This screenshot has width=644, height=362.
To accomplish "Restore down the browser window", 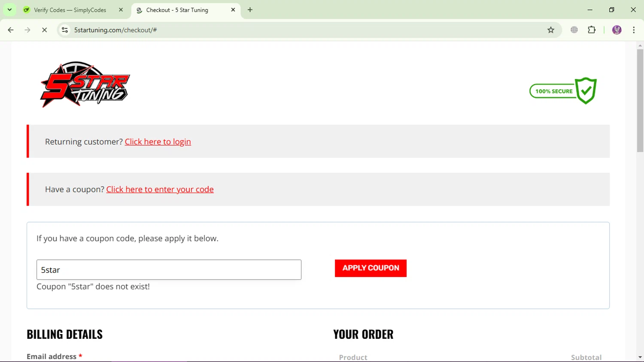I will tap(612, 10).
